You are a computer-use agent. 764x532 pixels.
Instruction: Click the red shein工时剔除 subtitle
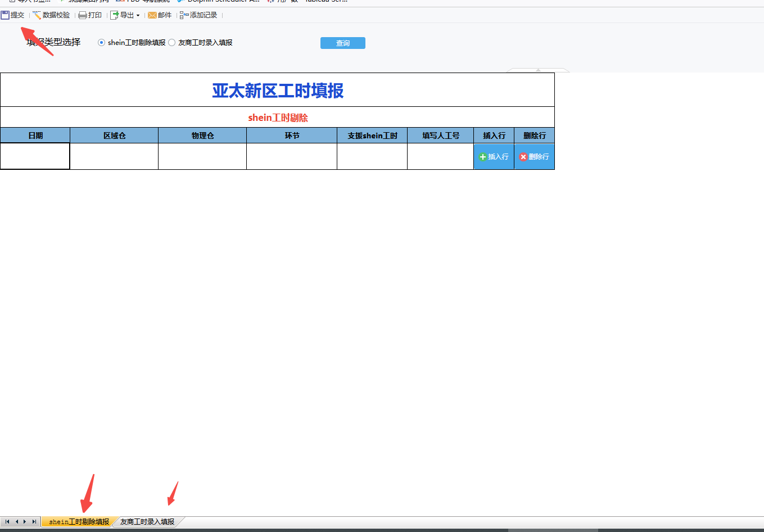click(x=278, y=118)
